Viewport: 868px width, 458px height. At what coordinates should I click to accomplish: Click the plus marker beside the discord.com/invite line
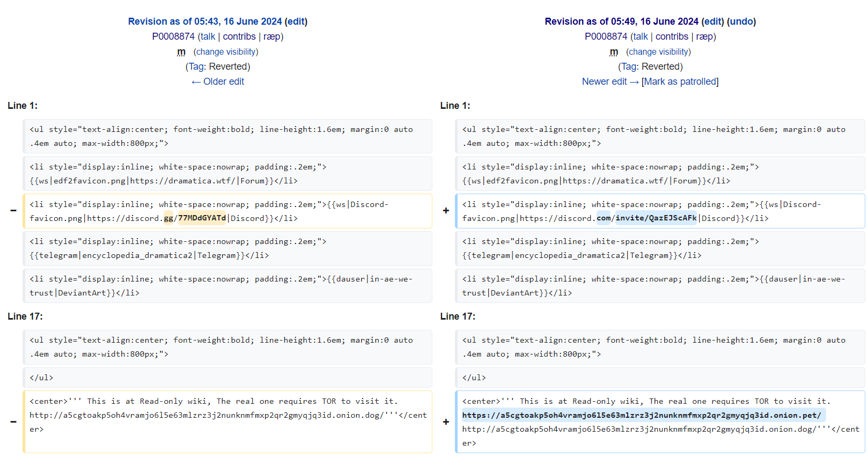tap(446, 211)
